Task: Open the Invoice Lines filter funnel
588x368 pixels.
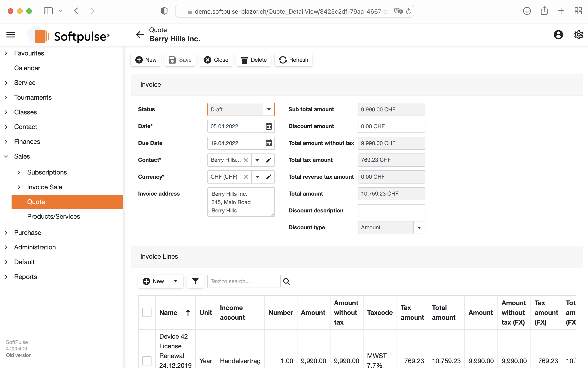Action: pyautogui.click(x=195, y=281)
